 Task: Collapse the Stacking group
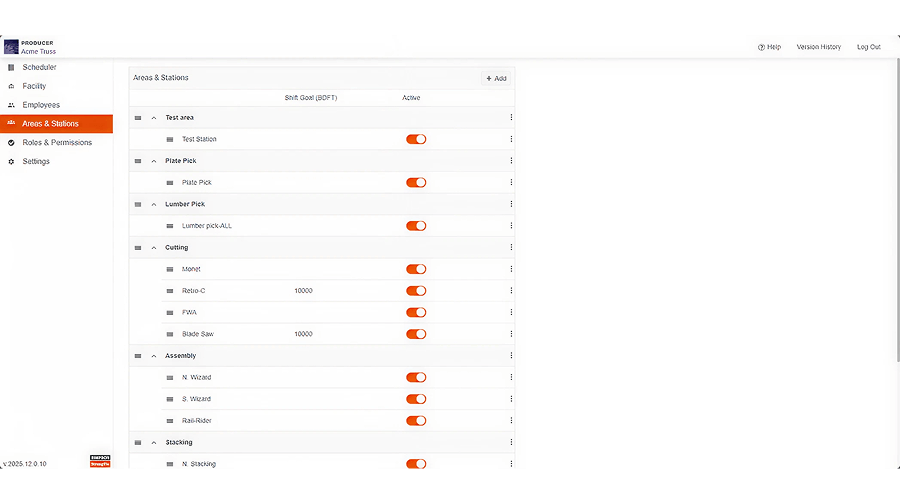154,443
